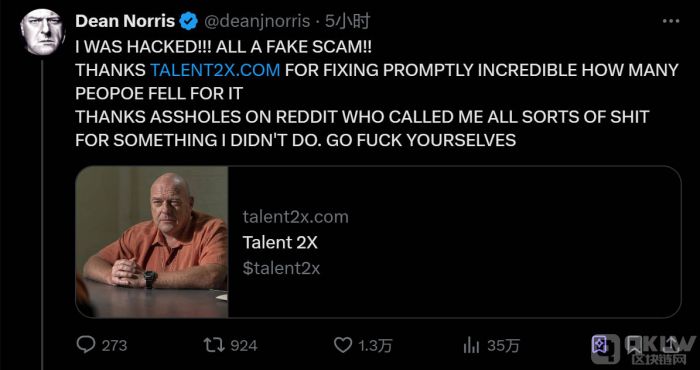Click the Dean Norris display name
Image resolution: width=700 pixels, height=370 pixels.
click(125, 21)
